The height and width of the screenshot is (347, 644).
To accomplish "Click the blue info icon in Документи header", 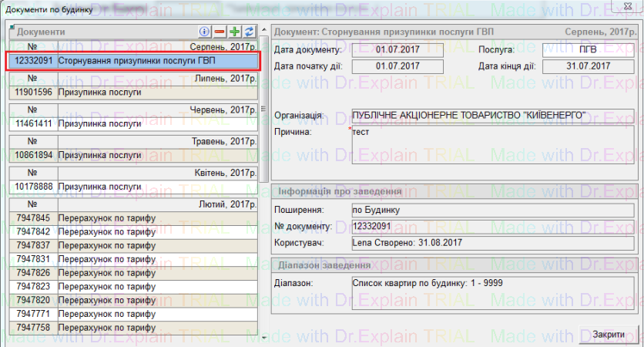I will [205, 32].
